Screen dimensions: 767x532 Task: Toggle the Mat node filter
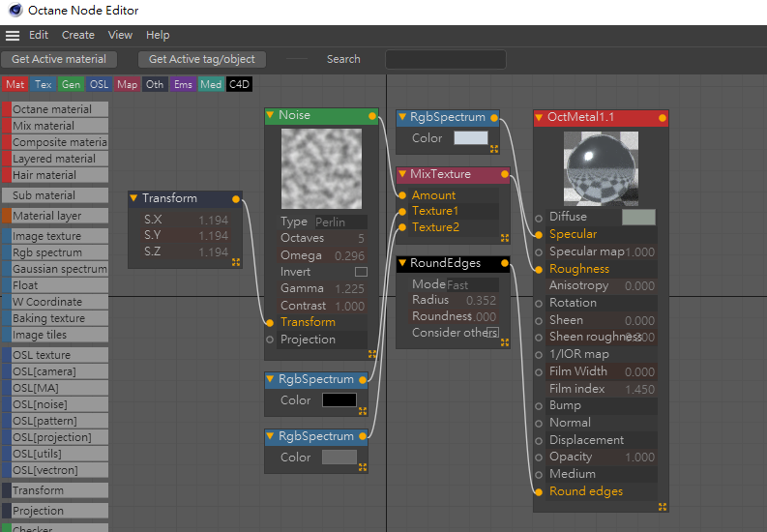point(15,84)
